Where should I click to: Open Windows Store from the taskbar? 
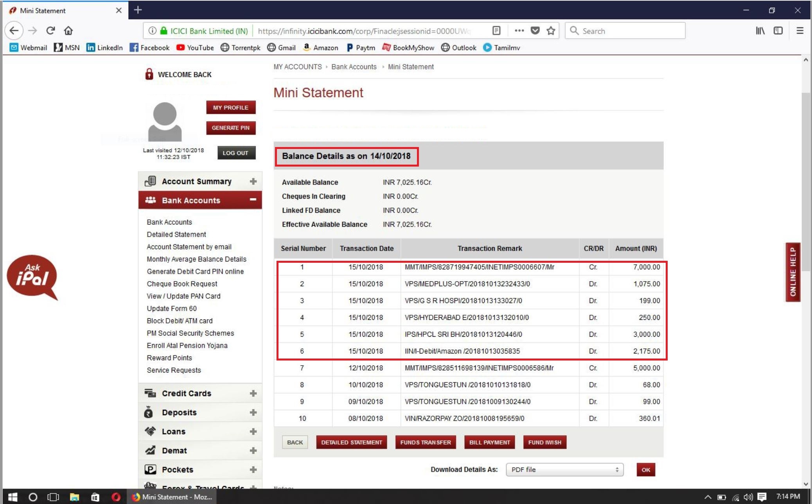pos(95,497)
